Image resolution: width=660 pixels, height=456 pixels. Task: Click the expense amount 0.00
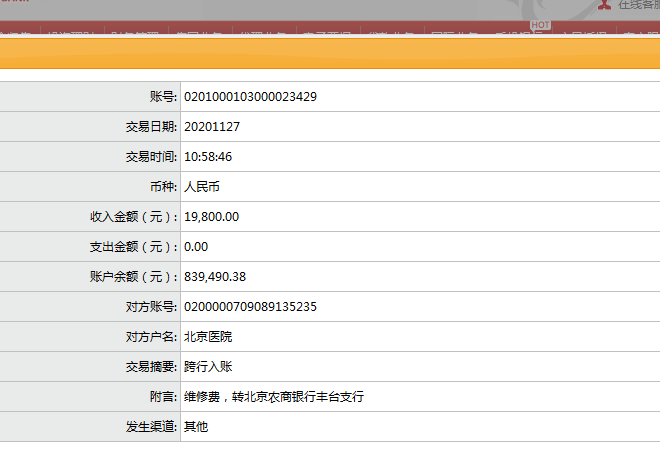pos(196,247)
